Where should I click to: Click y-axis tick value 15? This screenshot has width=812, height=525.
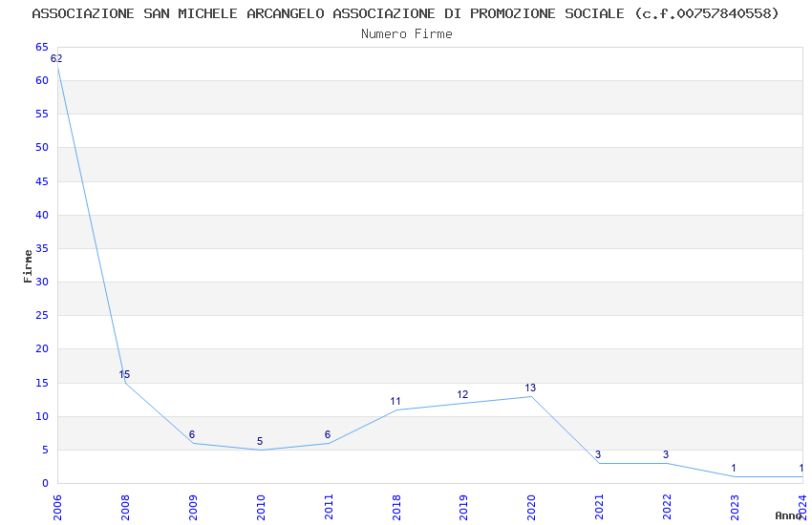(x=42, y=384)
